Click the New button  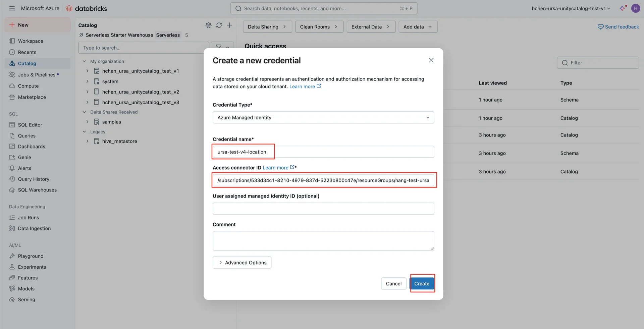pos(38,25)
